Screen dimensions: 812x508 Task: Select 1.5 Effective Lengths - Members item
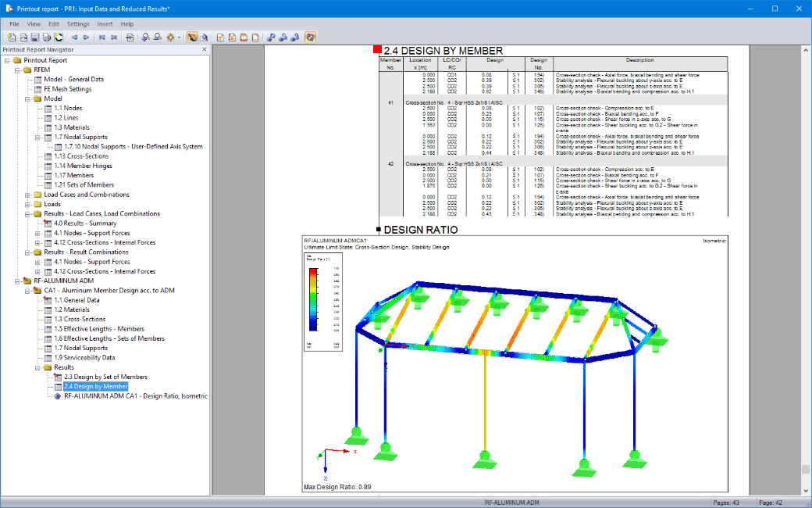click(99, 329)
